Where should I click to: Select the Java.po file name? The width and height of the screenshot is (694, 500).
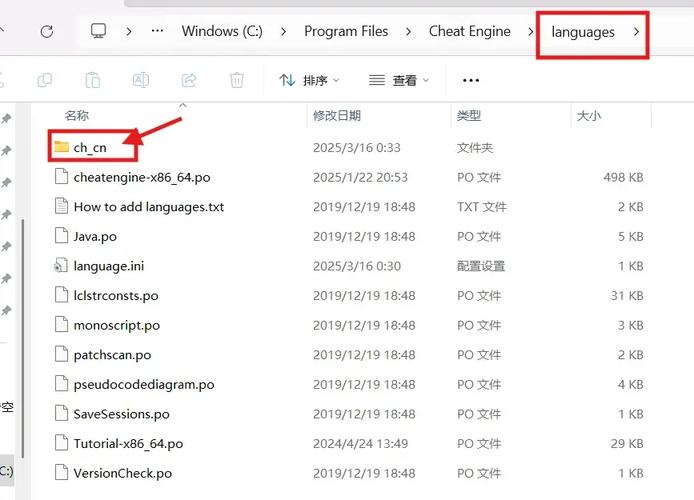coord(95,237)
